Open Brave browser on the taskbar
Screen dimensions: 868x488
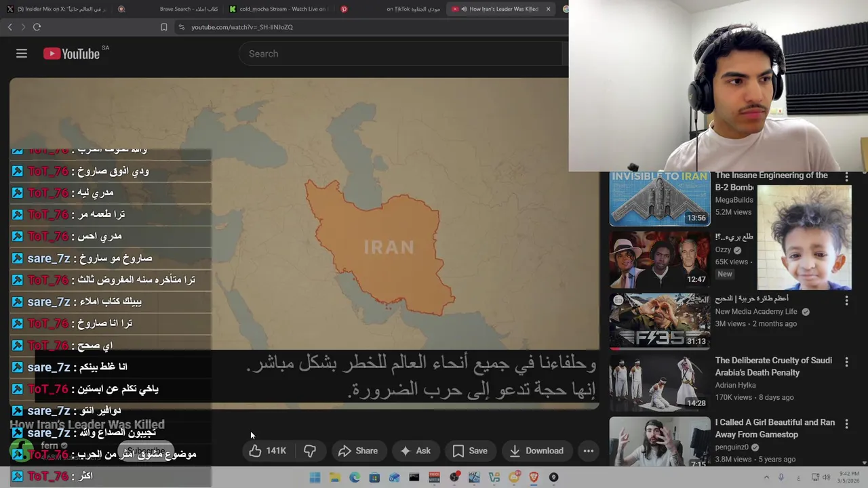534,477
